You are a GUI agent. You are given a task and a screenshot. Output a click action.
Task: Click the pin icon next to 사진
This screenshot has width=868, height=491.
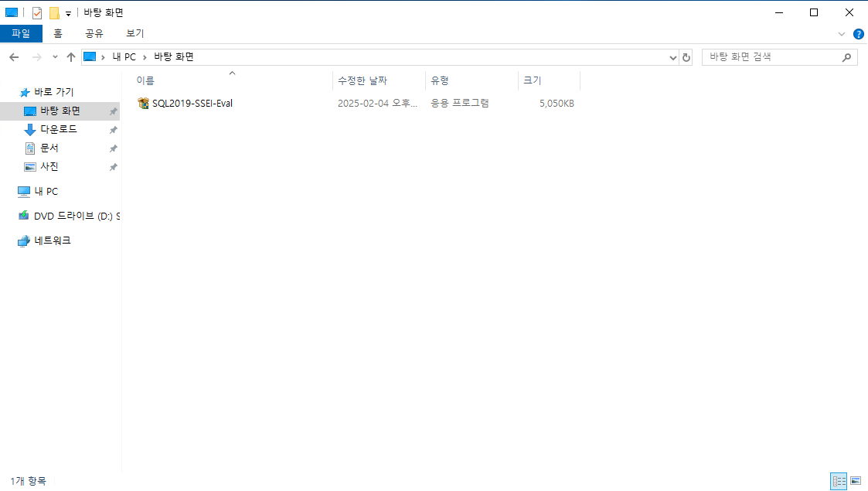(113, 166)
